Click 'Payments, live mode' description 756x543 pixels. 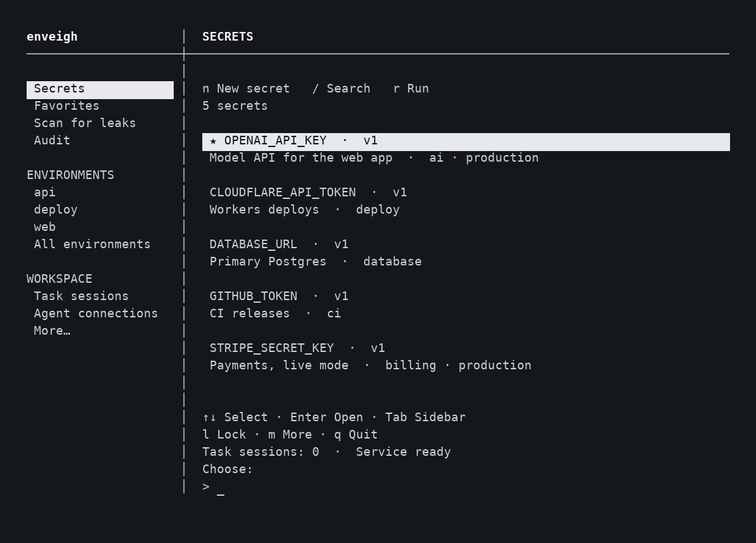(279, 366)
